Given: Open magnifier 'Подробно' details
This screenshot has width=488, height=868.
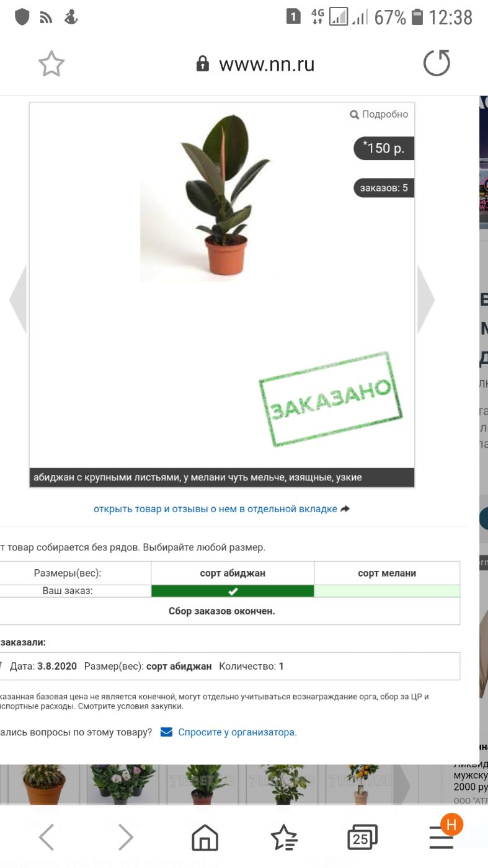Looking at the screenshot, I should pyautogui.click(x=379, y=114).
